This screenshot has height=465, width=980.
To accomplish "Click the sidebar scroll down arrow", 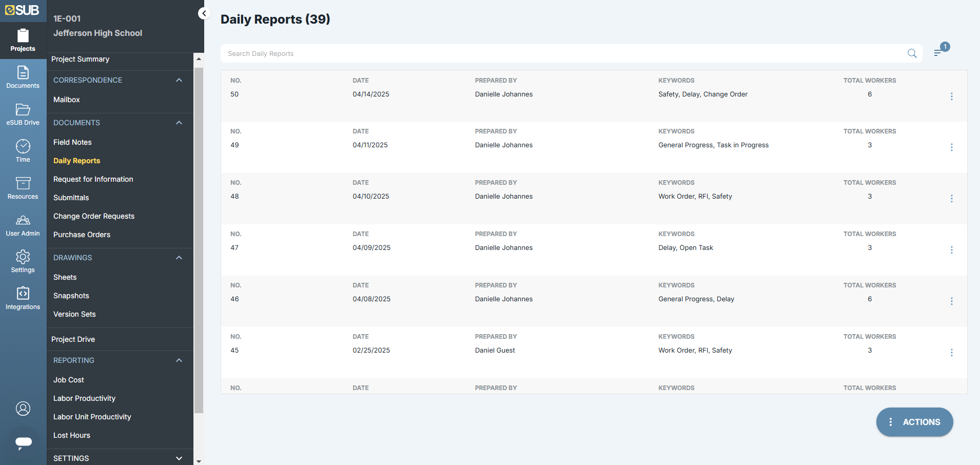I will click(199, 461).
